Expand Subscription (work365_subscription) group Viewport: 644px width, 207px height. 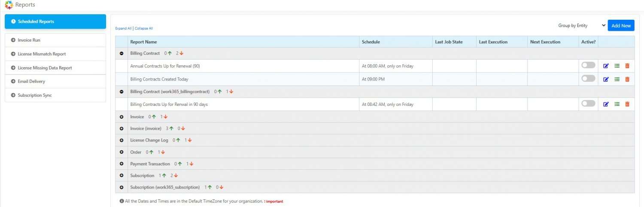click(x=122, y=187)
